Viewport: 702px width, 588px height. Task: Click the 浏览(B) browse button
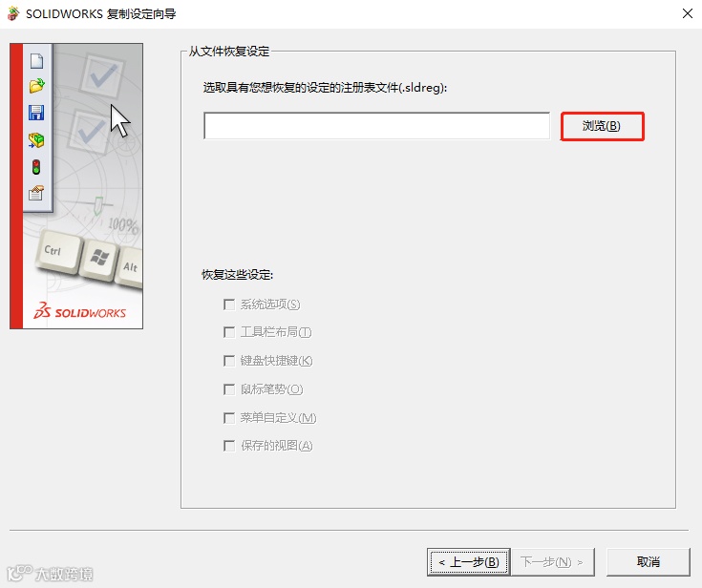602,126
